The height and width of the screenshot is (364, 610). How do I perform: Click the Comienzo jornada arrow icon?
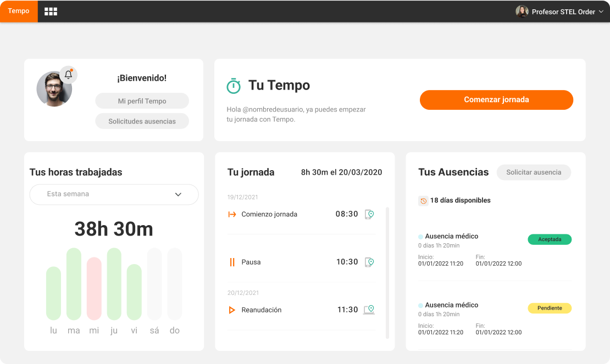232,214
